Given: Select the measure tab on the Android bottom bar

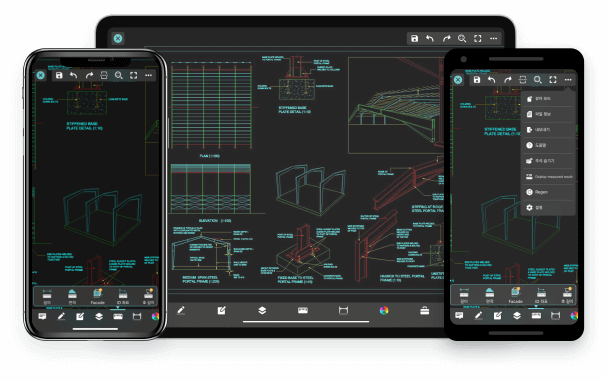Looking at the screenshot, I should [x=536, y=316].
